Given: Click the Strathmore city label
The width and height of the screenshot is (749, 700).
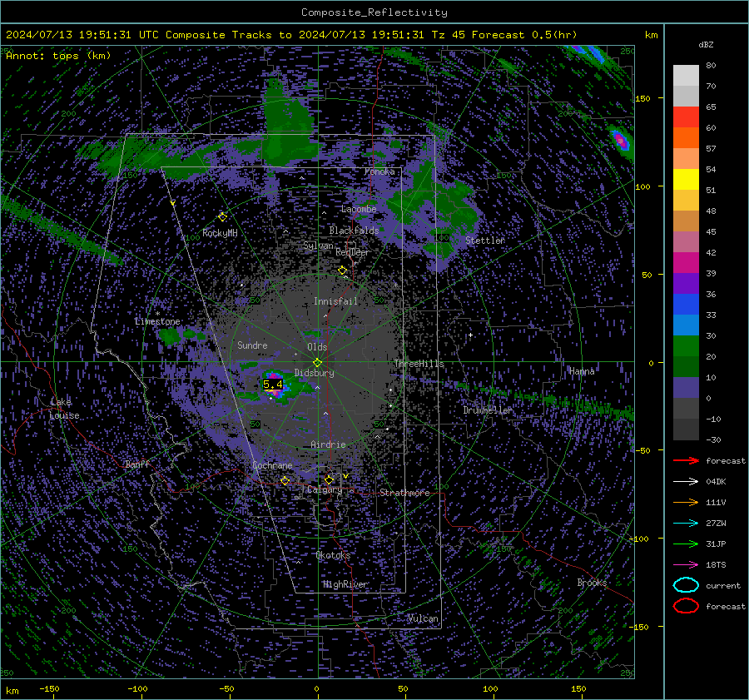Looking at the screenshot, I should 404,493.
